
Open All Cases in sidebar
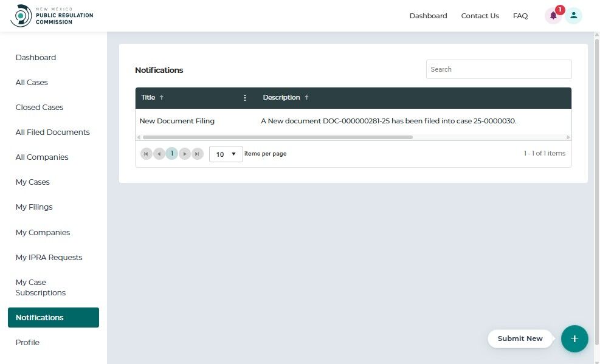(32, 83)
